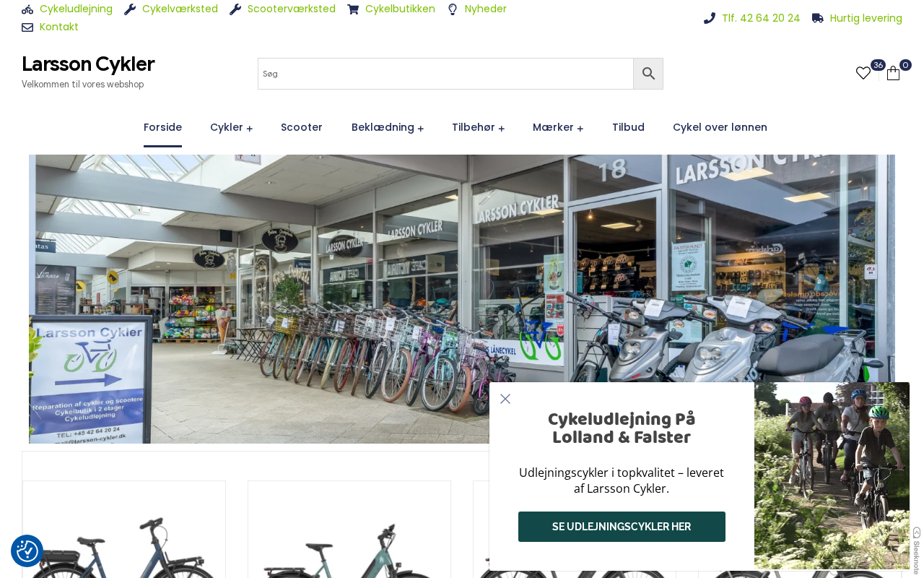Click the phone icon beside Tlf. number
Screen dimensions: 924x578
(x=710, y=18)
